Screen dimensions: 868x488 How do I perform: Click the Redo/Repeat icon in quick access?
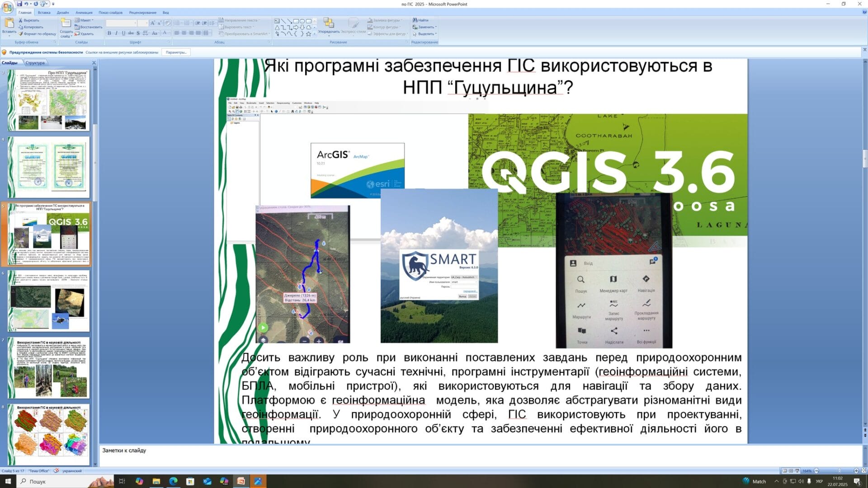tap(36, 4)
